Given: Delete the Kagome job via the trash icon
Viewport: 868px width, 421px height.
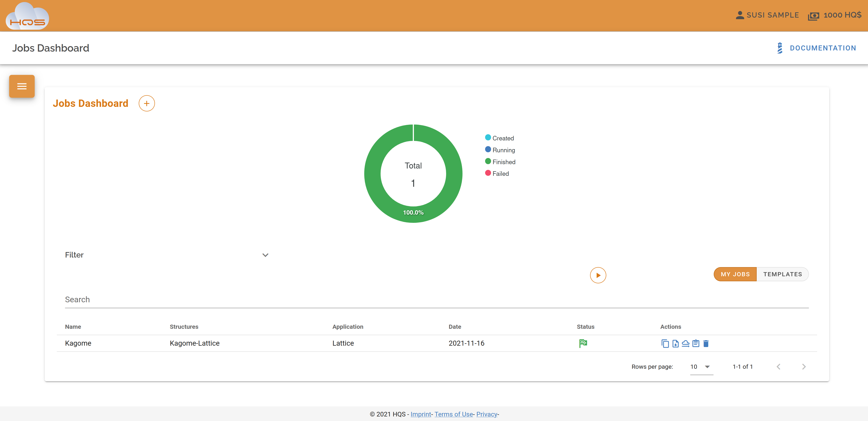Looking at the screenshot, I should 707,343.
